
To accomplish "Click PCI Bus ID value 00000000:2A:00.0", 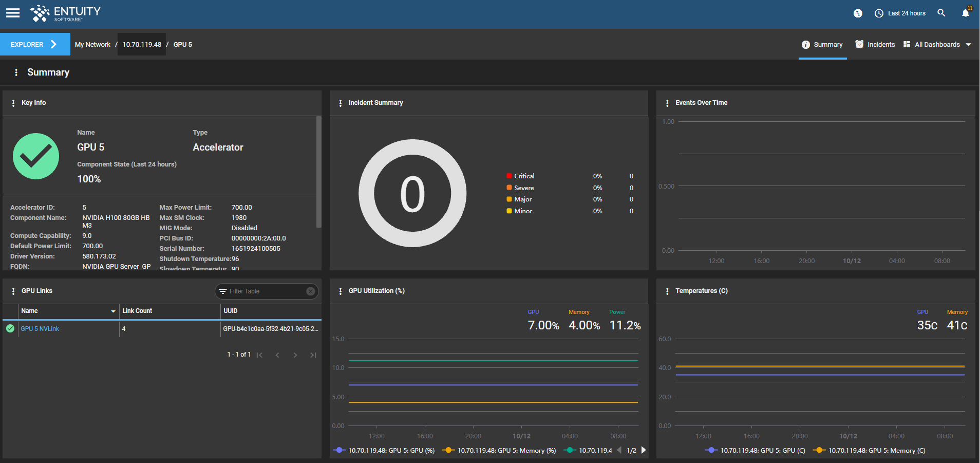I will tap(258, 238).
